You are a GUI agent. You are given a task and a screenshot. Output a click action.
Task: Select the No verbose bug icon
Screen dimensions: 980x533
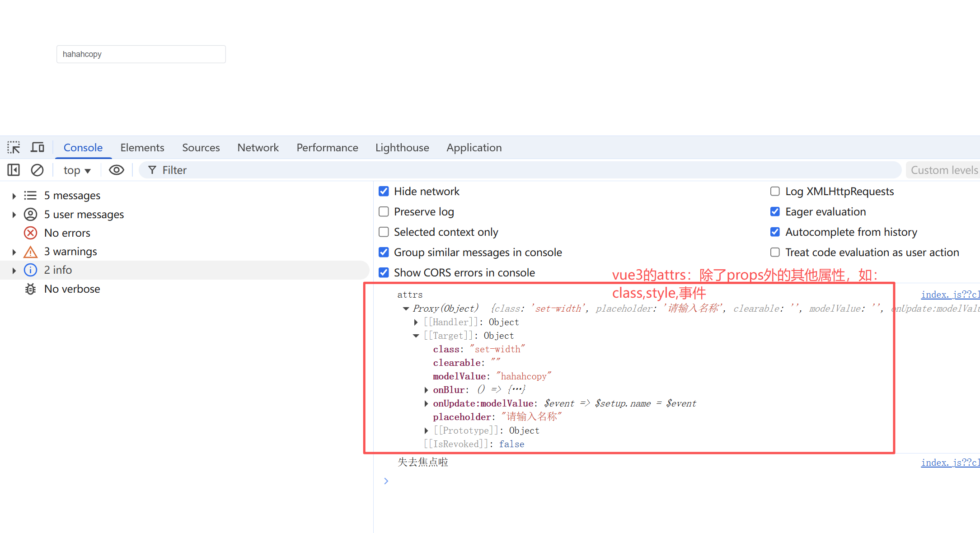pos(30,289)
